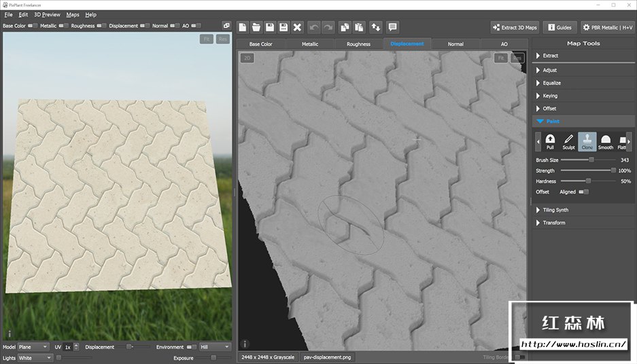Open the Help menu
637x364 pixels.
90,15
